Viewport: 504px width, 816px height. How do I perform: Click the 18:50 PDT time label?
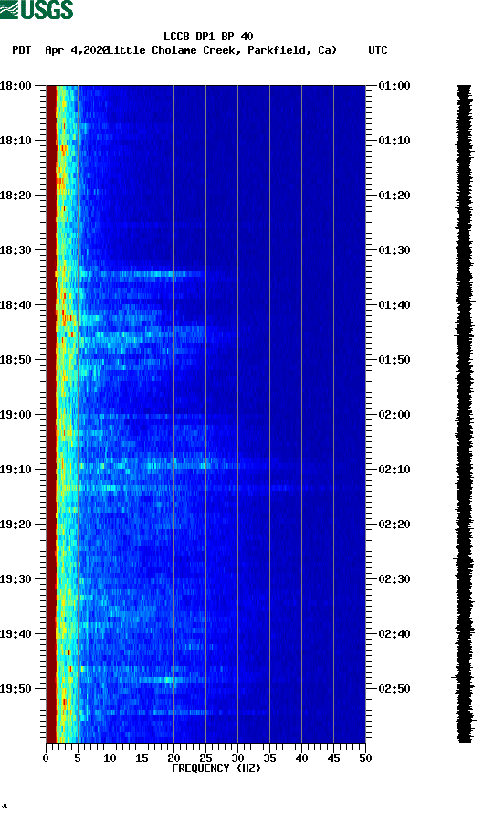16,360
